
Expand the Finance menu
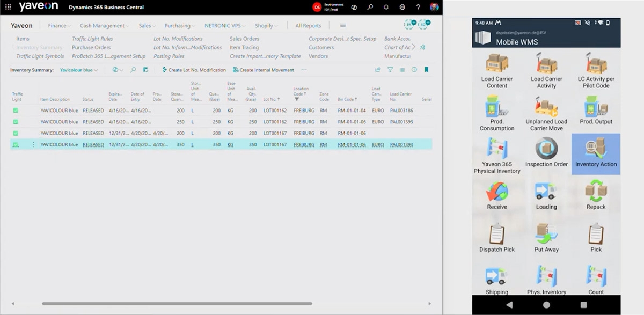click(x=59, y=26)
